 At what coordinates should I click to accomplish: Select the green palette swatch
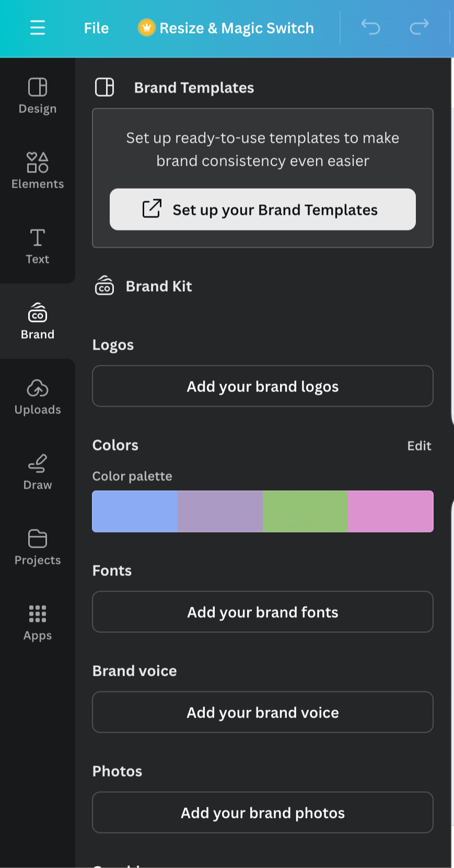click(x=305, y=512)
